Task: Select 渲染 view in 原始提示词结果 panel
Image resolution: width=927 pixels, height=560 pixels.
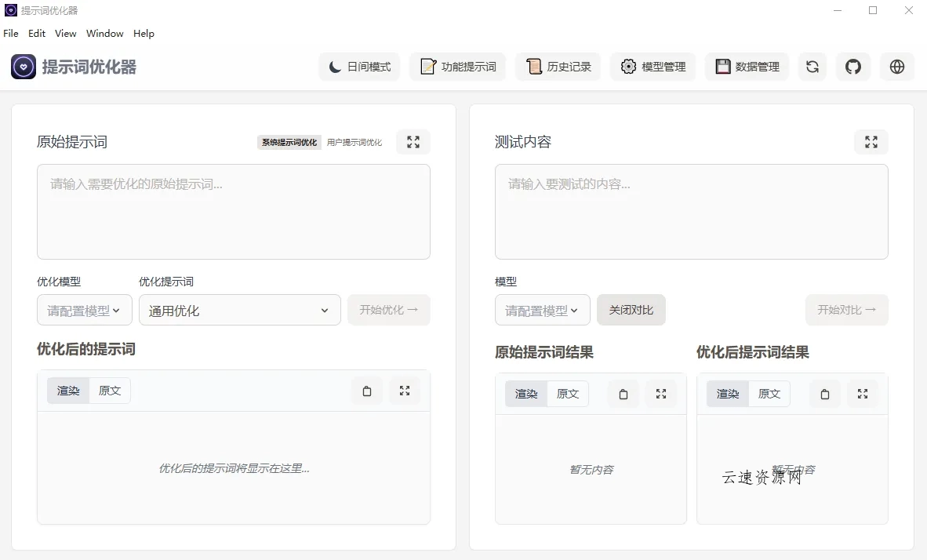Action: (525, 394)
